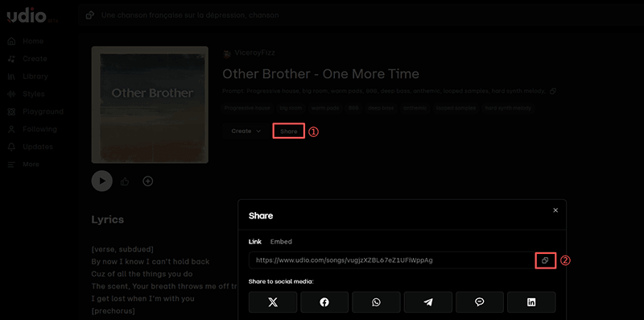Screen dimensions: 644x320
Task: Click the Following person icon
Action: pyautogui.click(x=11, y=129)
